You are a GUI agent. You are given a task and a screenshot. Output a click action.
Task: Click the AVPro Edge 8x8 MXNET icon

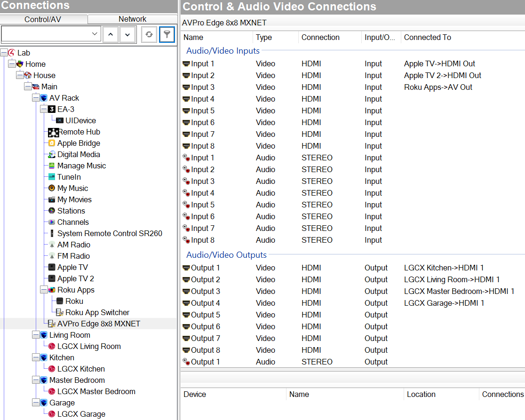click(x=52, y=324)
